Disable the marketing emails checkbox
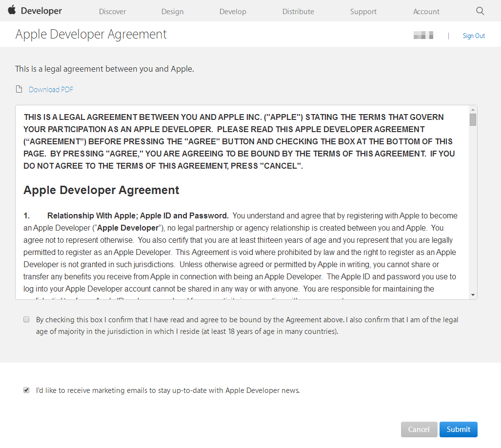 tap(26, 390)
